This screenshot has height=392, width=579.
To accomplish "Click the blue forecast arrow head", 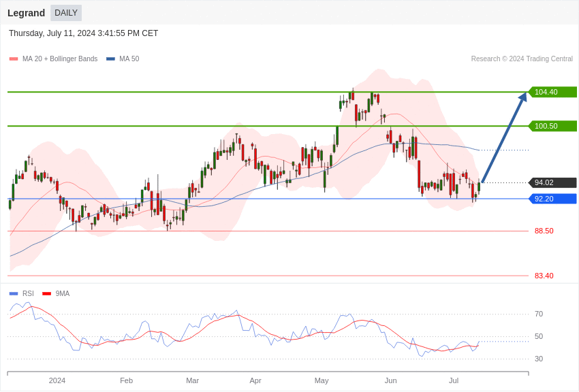I will click(522, 97).
